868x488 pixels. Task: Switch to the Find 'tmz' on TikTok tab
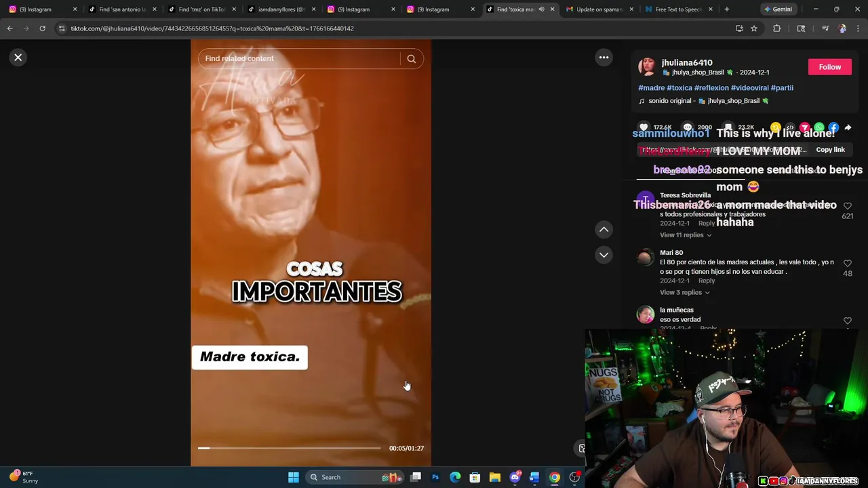coord(200,9)
